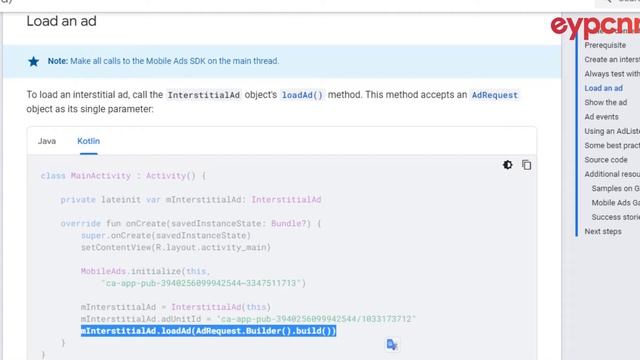The image size is (640, 360).
Task: Click the mInterstitialAd.adUnitId code line
Action: [x=248, y=319]
